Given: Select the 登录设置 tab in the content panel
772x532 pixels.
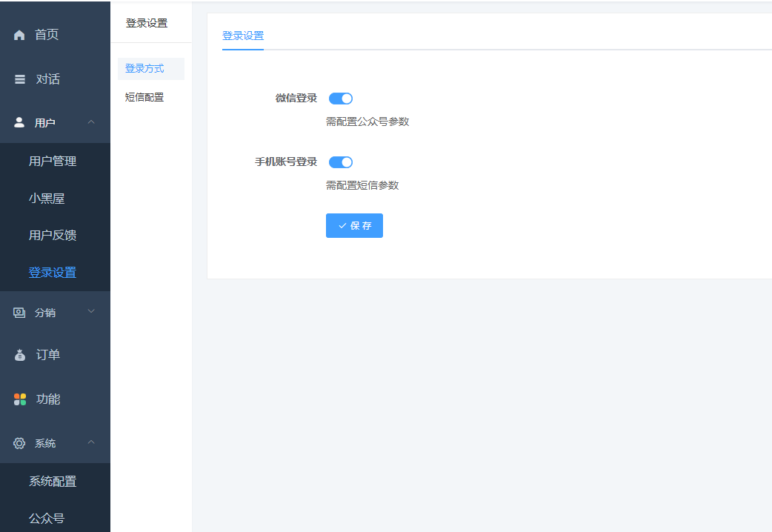Looking at the screenshot, I should [x=243, y=36].
